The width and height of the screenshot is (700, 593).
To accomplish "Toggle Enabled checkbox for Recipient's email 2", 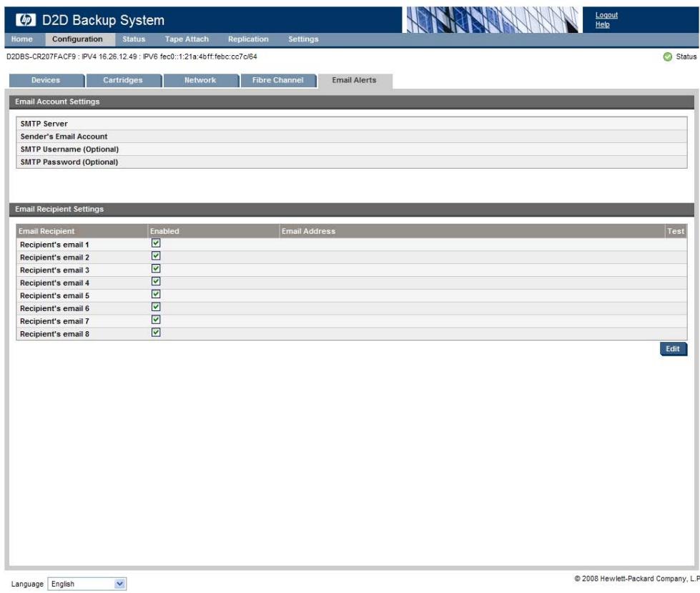I will [156, 256].
